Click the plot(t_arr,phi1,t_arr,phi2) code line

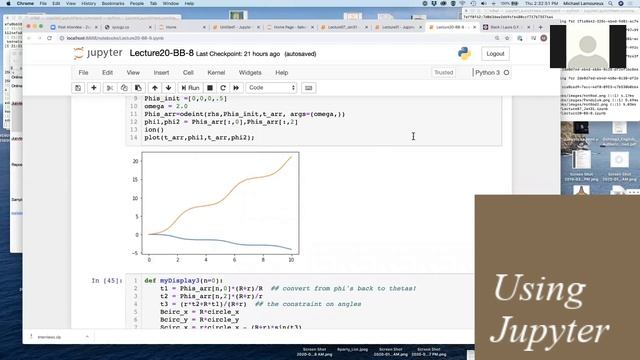tap(199, 138)
